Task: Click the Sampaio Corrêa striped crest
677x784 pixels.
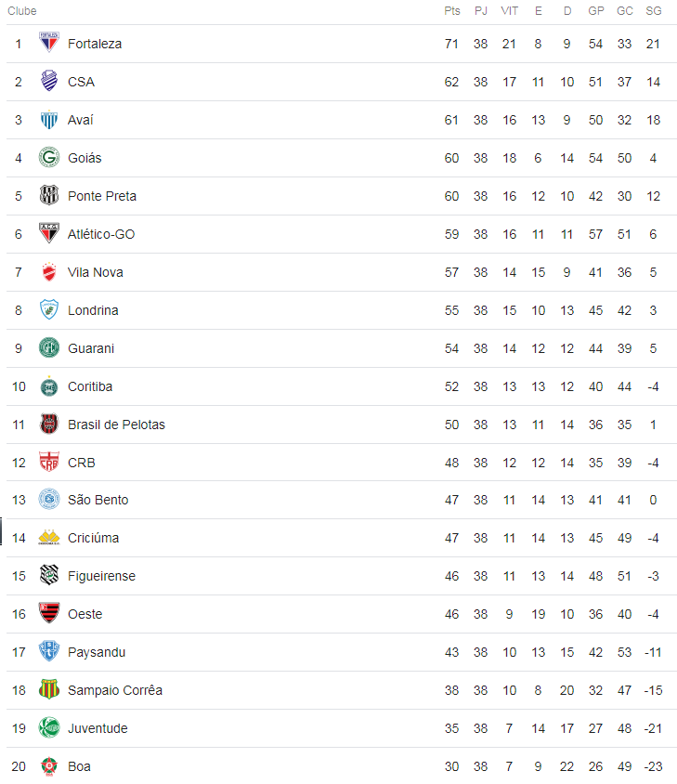Action: coord(49,689)
